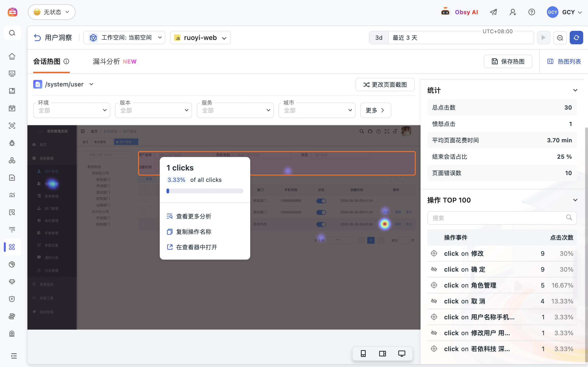
Task: Click the blue refresh button
Action: [576, 38]
